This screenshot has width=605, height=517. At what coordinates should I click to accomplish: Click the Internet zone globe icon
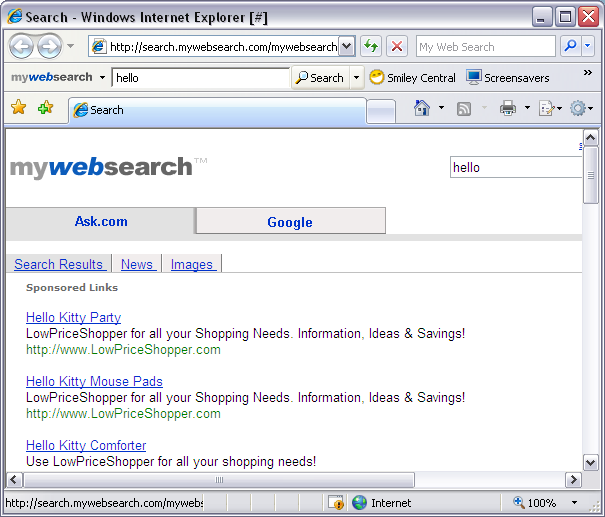(359, 503)
